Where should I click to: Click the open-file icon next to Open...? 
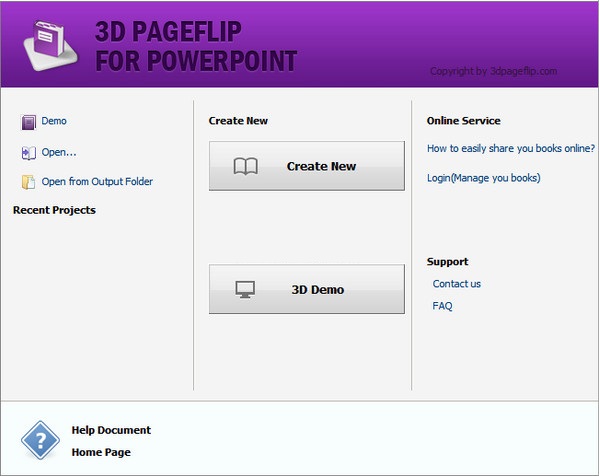click(29, 153)
